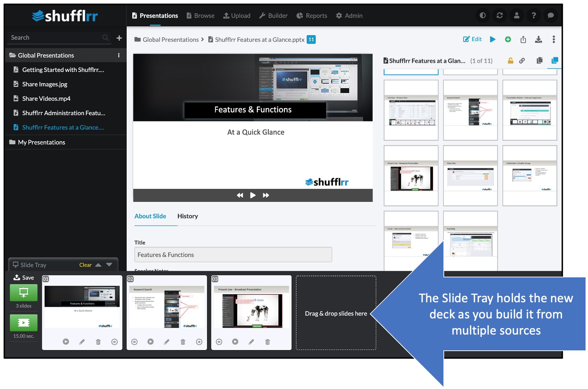This screenshot has height=389, width=588.
Task: Play the presentation using the blue play icon
Action: (493, 39)
